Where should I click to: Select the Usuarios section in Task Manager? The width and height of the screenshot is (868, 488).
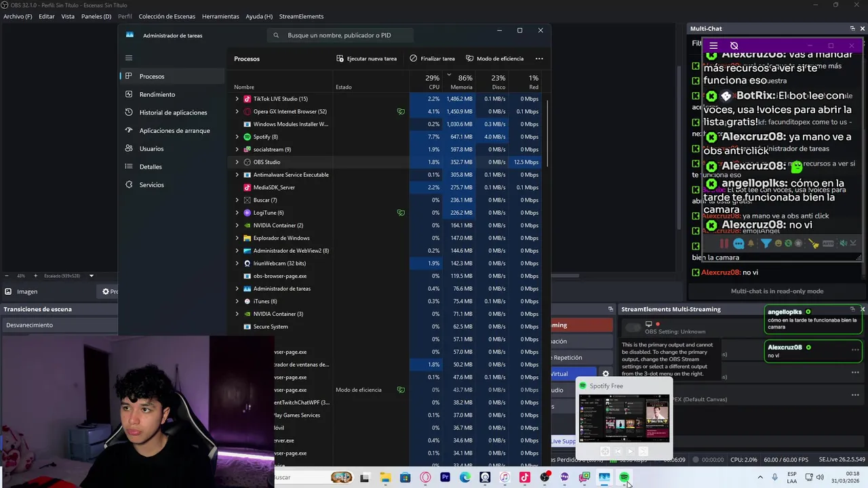pyautogui.click(x=172, y=148)
